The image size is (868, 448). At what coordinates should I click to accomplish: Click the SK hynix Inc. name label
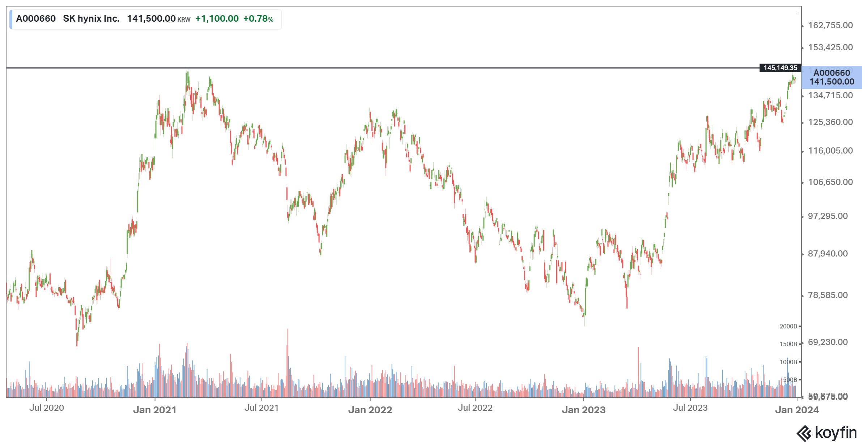coord(91,19)
